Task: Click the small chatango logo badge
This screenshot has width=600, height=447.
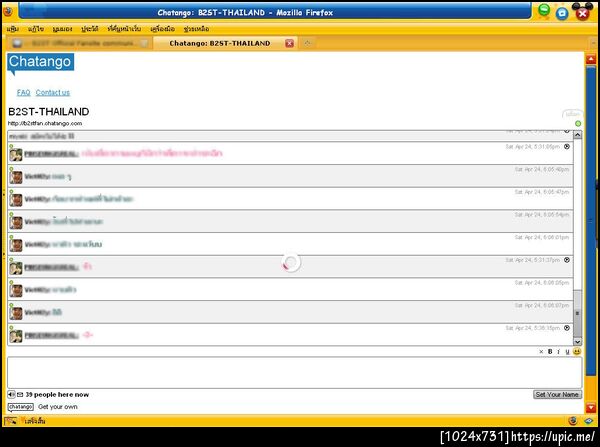Action: [x=21, y=407]
